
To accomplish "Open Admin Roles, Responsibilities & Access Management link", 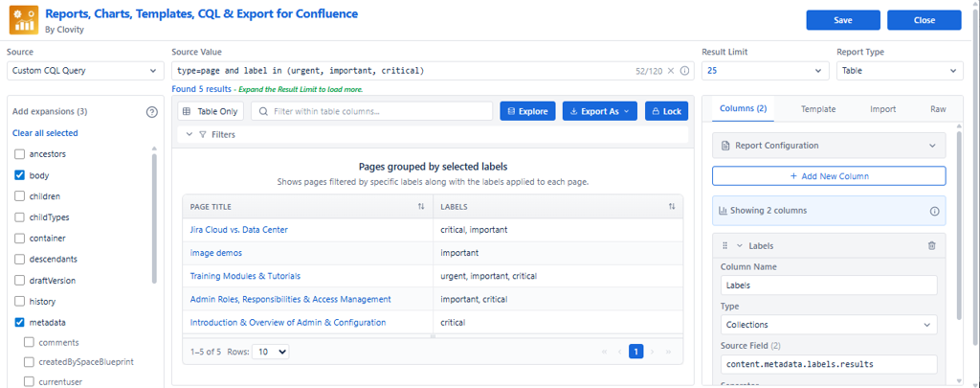I will (x=291, y=299).
